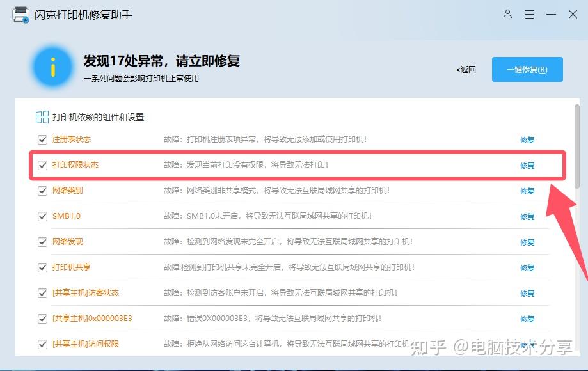Click the component grid section icon
The width and height of the screenshot is (588, 371).
(x=42, y=117)
